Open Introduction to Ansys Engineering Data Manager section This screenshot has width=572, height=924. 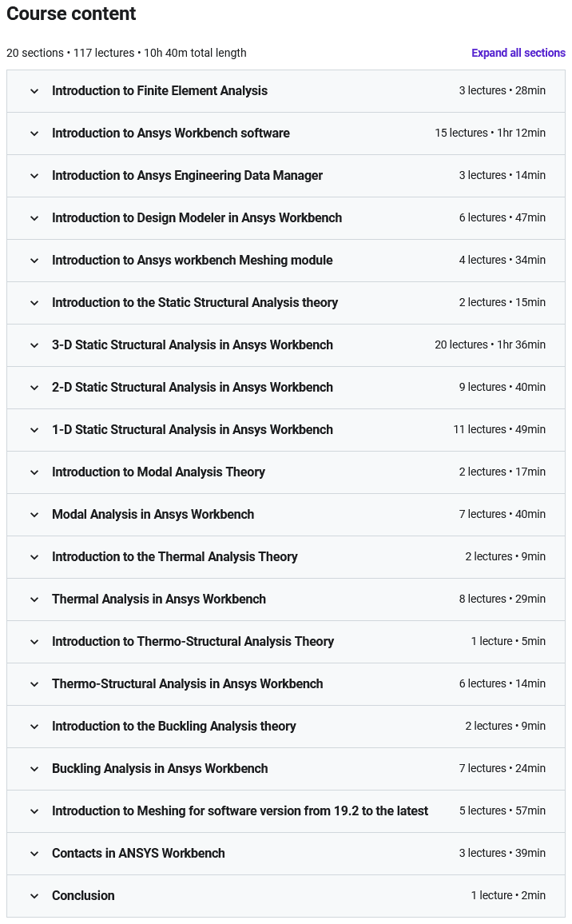click(187, 176)
